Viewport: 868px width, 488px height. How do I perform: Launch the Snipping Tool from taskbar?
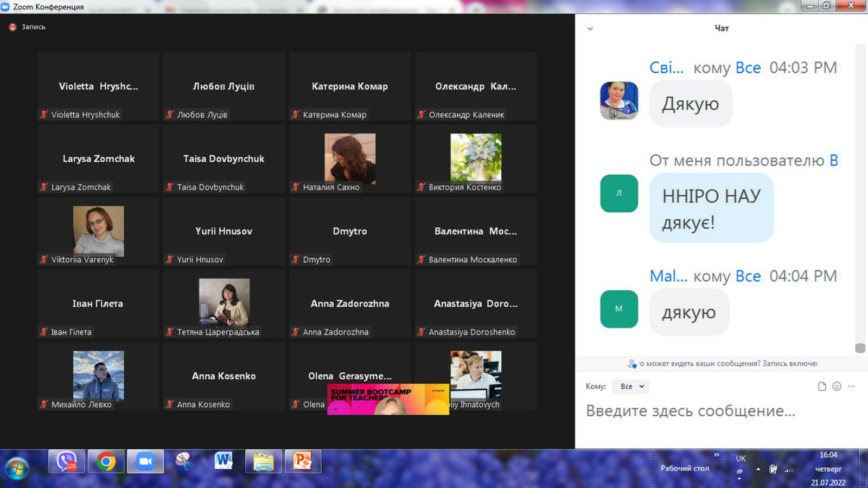(184, 462)
